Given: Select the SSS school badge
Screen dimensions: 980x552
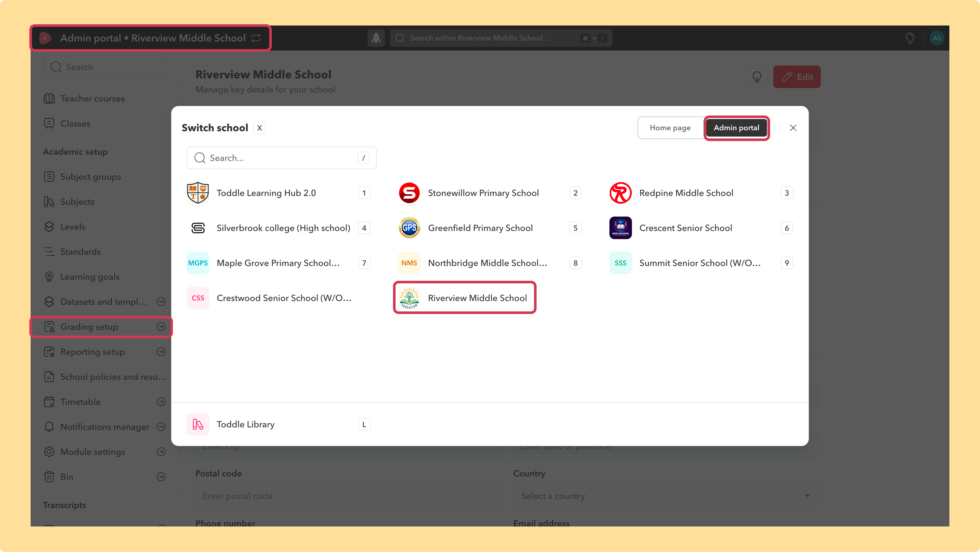Looking at the screenshot, I should tap(620, 263).
